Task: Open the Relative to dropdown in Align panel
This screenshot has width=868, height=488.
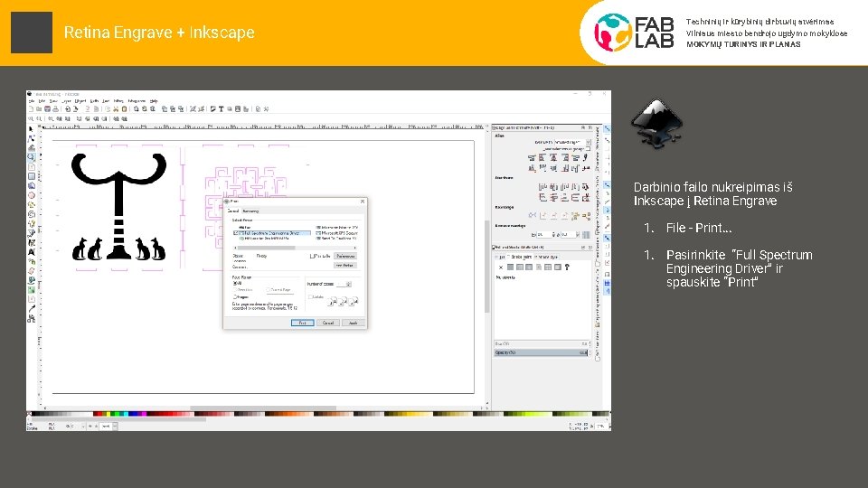Action: pos(573,142)
